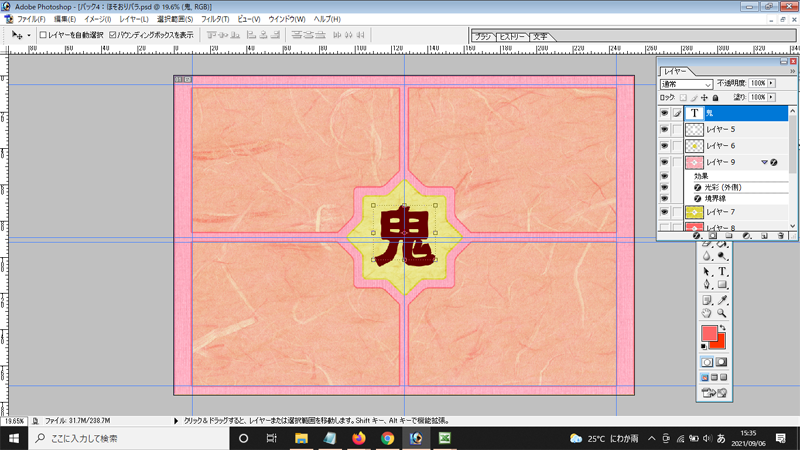Switch to the ヒストリー tab
The image size is (800, 450).
click(x=512, y=37)
